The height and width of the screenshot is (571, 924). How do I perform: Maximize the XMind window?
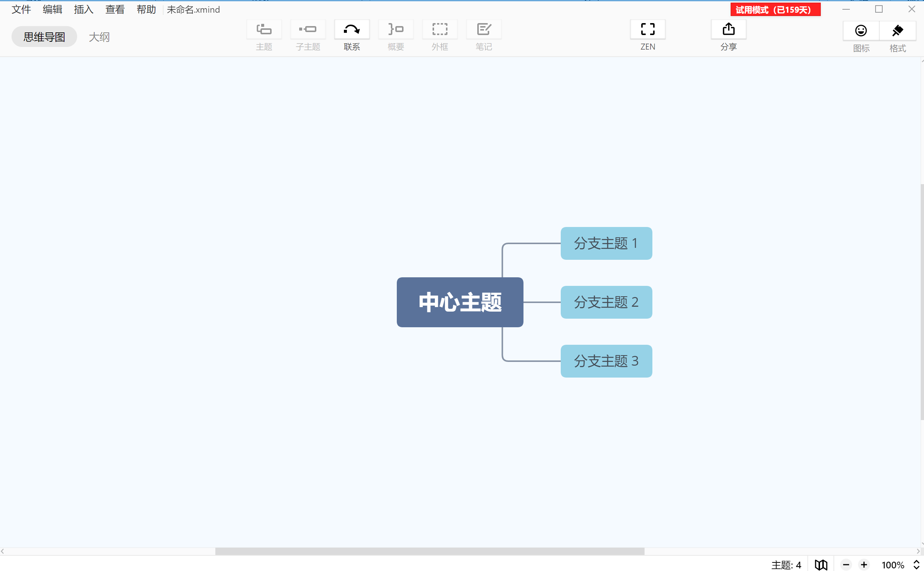[x=879, y=9]
